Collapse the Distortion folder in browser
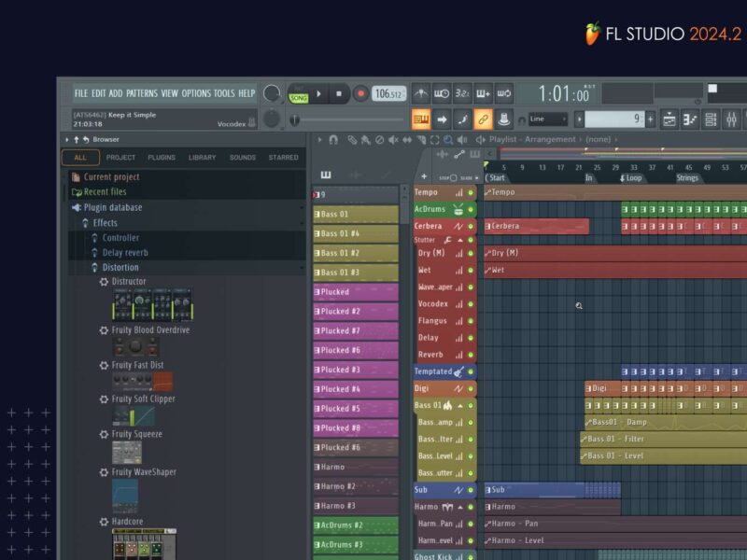Screen dimensions: 747x560 (120, 268)
